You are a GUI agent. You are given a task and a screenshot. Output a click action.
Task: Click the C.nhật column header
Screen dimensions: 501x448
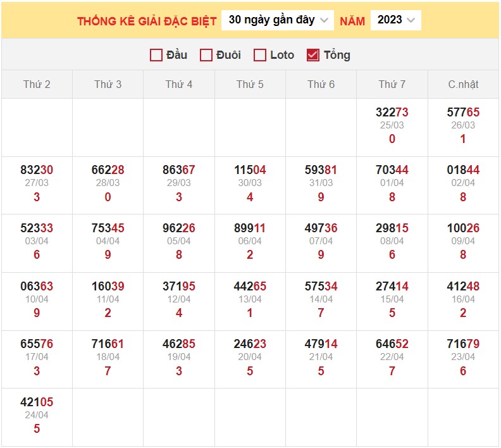point(463,84)
